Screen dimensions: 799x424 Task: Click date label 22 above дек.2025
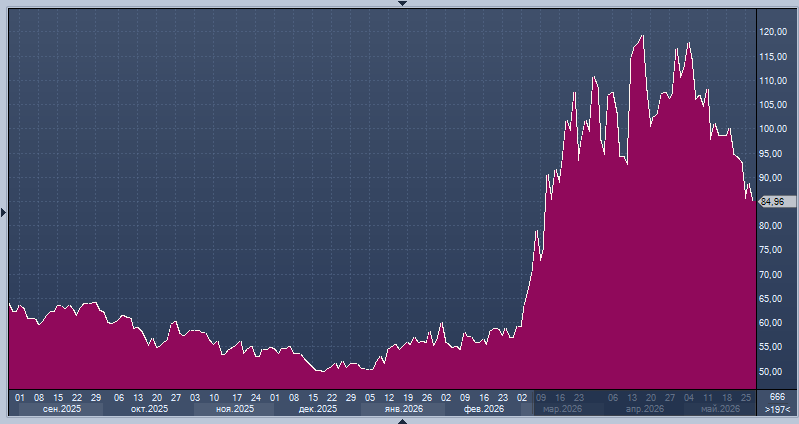point(332,398)
